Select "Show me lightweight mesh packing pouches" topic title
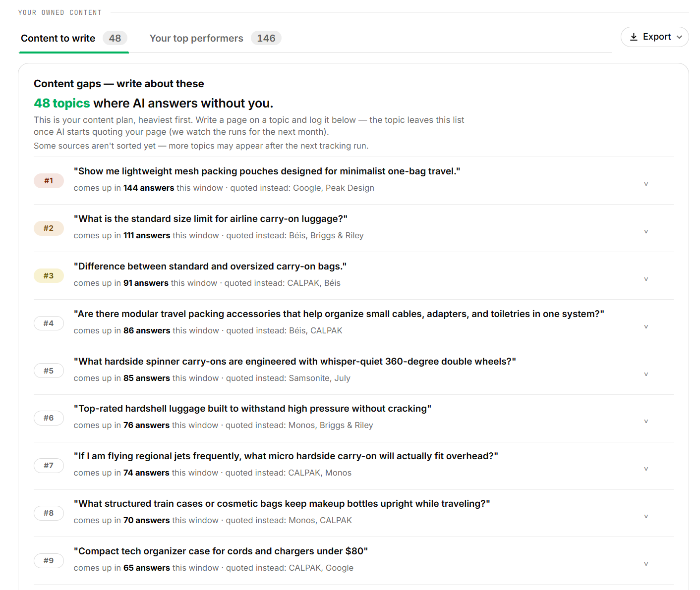Screen dimensions: 700x590 point(267,171)
